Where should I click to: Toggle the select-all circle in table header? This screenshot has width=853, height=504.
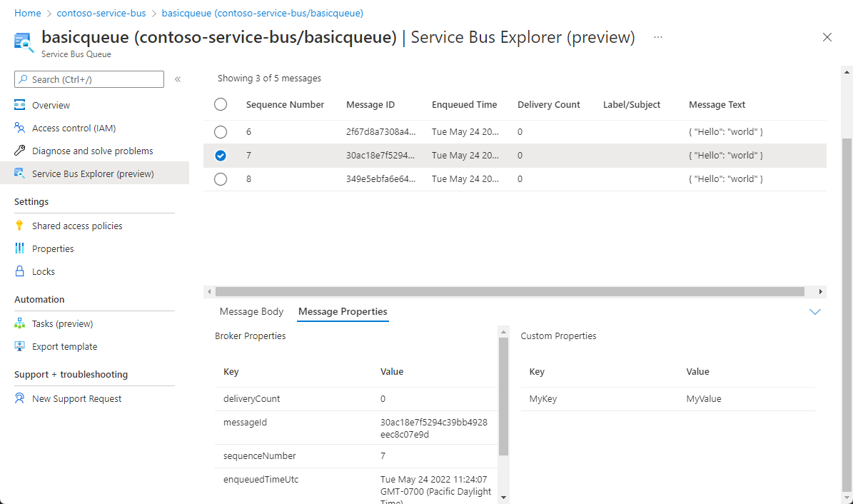(x=221, y=105)
